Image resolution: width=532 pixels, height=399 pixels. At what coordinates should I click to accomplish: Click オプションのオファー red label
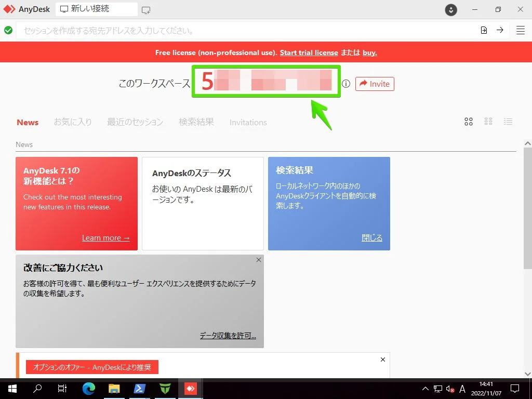(92, 367)
